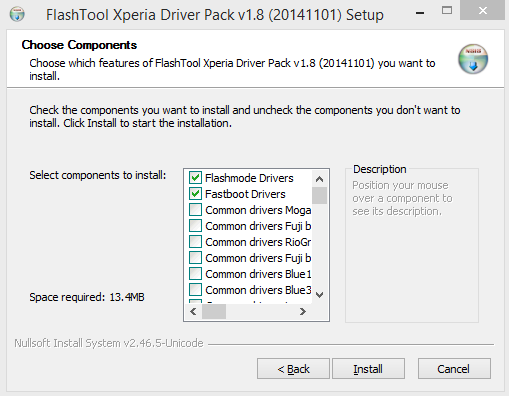
Task: Tick the Common drivers RioGr checkbox
Action: (195, 242)
